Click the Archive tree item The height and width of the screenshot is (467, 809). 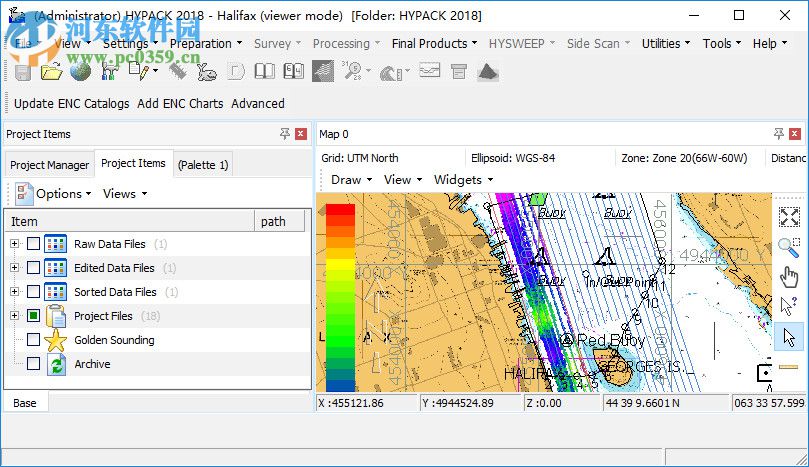[92, 364]
